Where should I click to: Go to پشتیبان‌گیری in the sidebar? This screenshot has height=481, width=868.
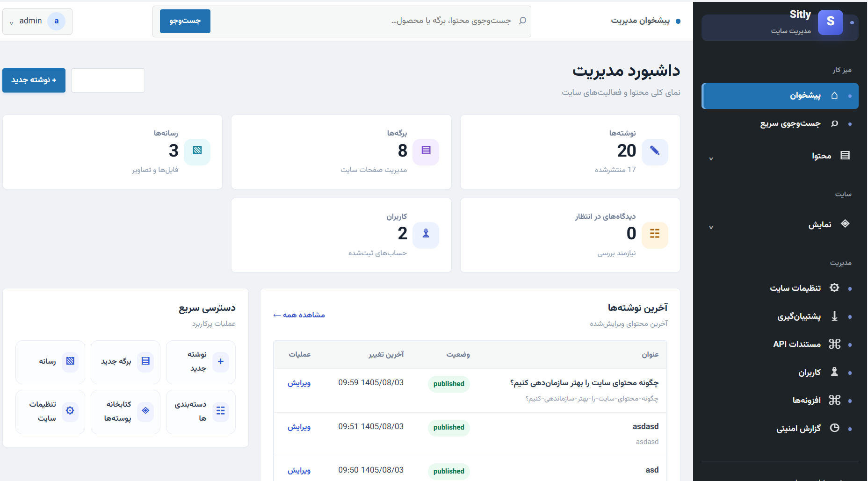click(780, 316)
